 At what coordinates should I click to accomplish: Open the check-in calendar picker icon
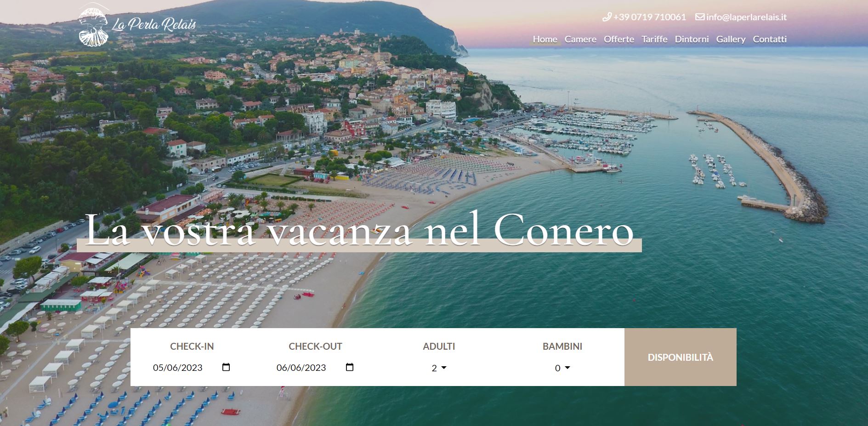tap(226, 367)
